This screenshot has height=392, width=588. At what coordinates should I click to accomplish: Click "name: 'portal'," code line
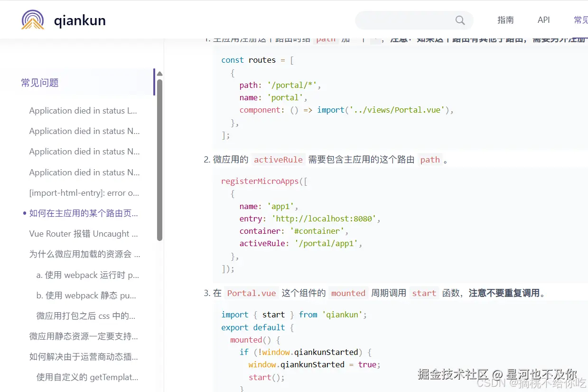[273, 97]
